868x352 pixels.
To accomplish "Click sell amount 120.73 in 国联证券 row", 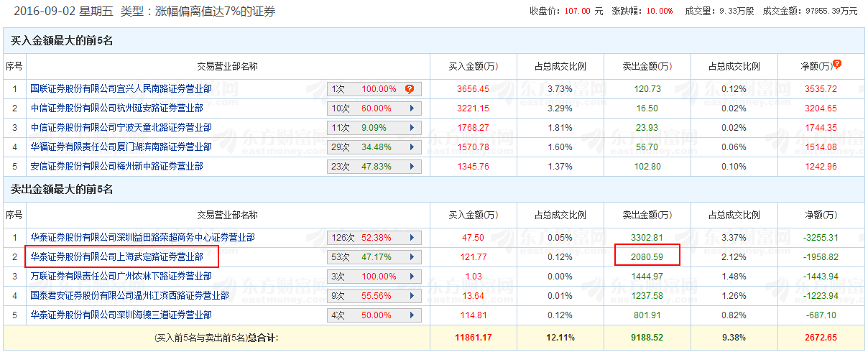I will point(647,89).
